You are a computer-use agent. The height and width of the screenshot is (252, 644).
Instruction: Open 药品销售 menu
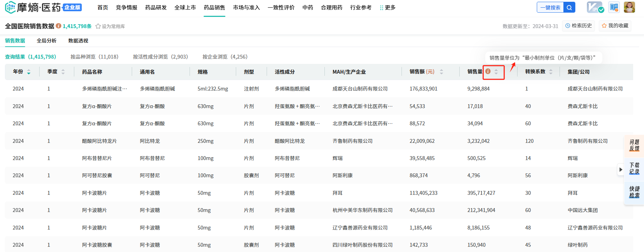(214, 8)
